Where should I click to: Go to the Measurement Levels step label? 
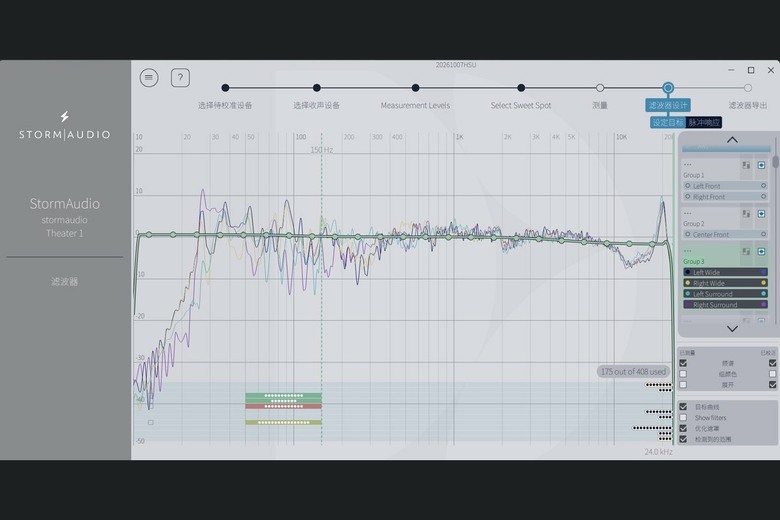[x=415, y=105]
